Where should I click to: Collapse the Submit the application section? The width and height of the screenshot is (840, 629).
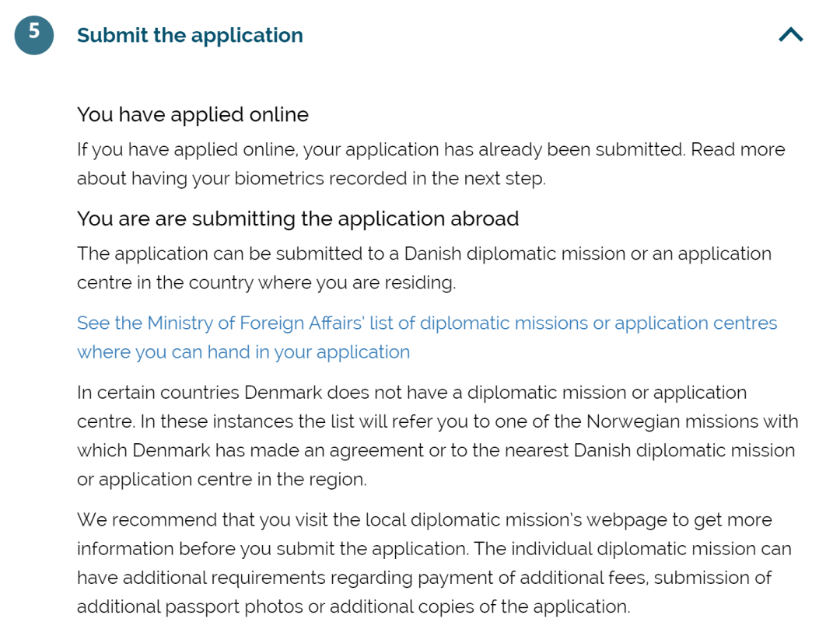point(790,35)
